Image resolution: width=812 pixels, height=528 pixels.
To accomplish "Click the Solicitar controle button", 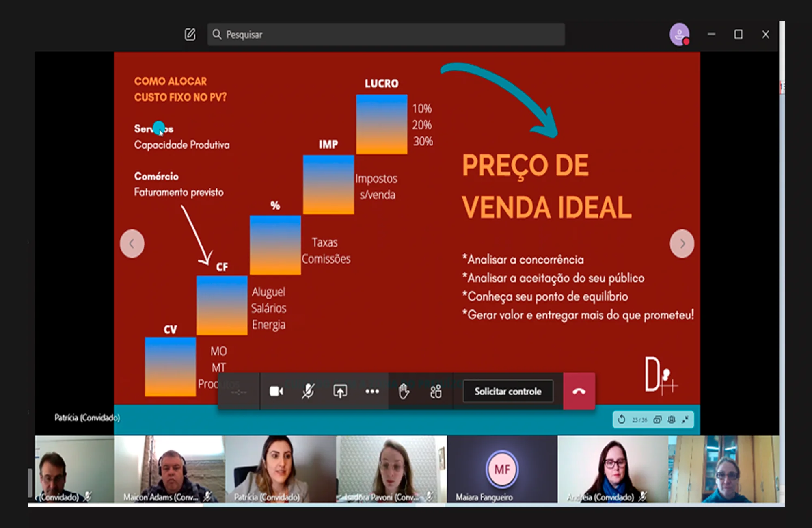I will click(x=508, y=391).
